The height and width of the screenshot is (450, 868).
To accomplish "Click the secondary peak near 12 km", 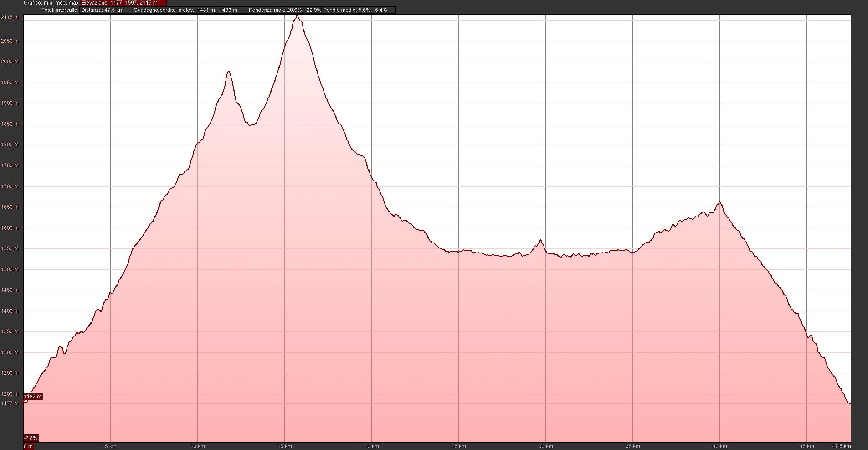I will (229, 72).
